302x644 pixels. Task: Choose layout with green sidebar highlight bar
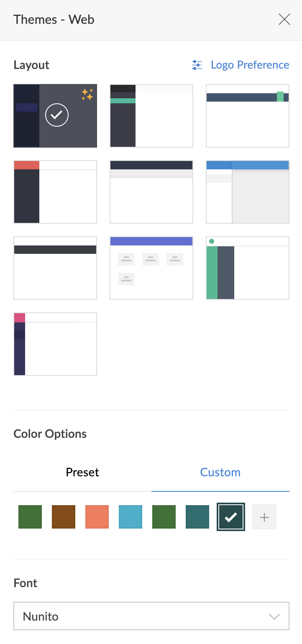(x=151, y=116)
